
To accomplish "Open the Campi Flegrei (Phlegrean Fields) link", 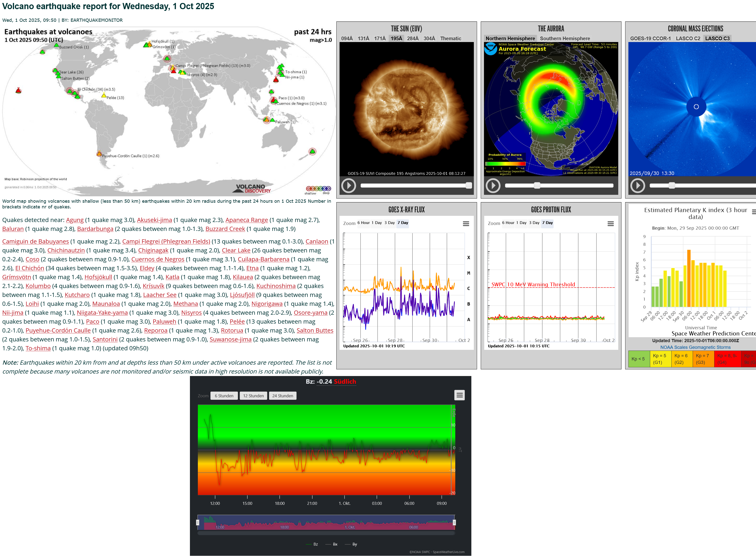I will click(x=166, y=241).
